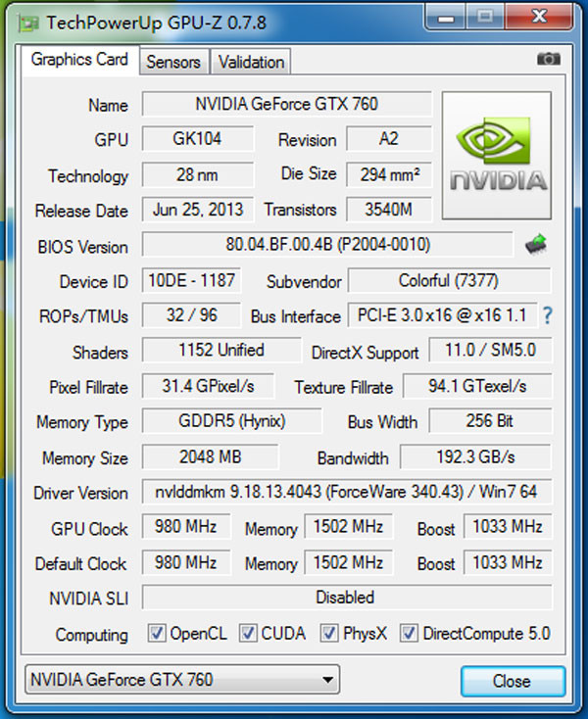The height and width of the screenshot is (719, 588).
Task: Click the NVIDIA SLI label
Action: [89, 599]
